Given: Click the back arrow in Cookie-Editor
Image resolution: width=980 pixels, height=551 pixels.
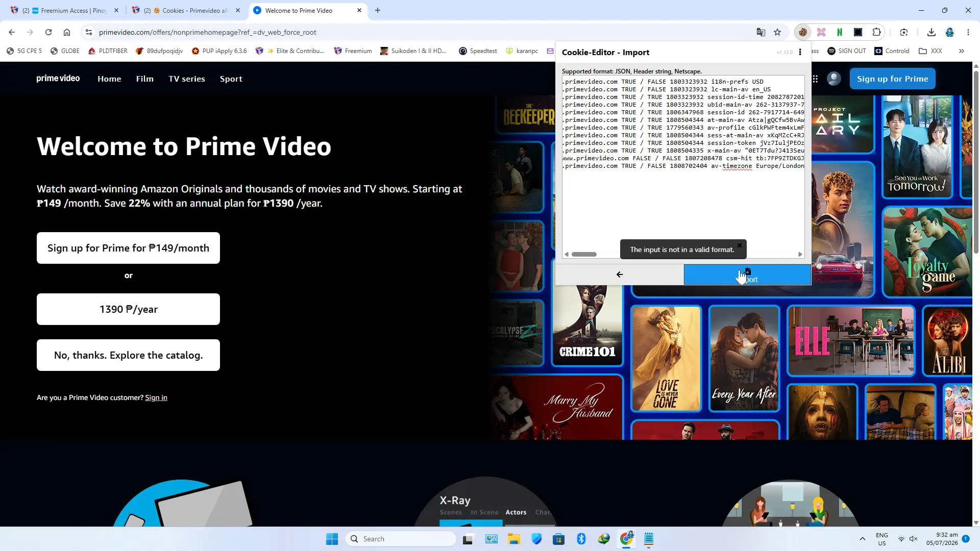Looking at the screenshot, I should pos(620,274).
